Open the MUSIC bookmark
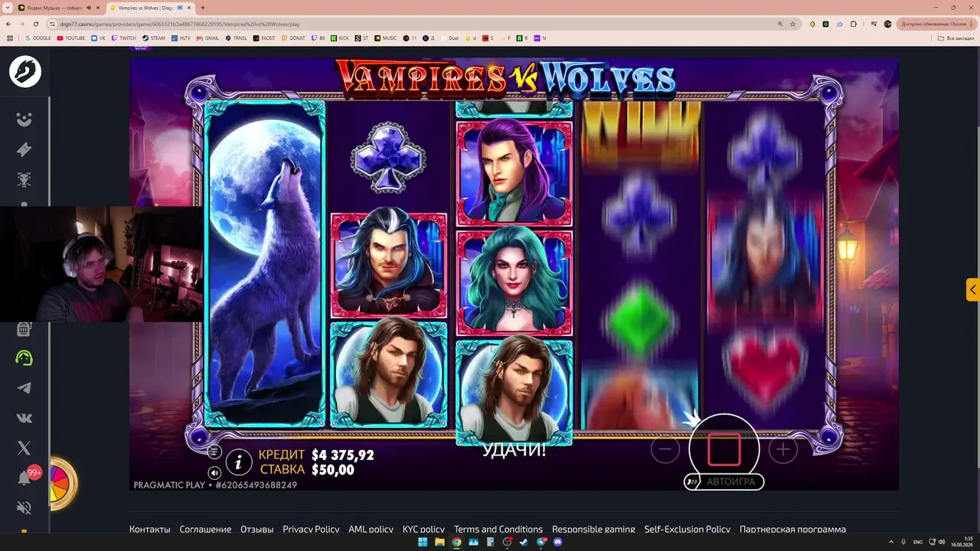Viewport: 980px width, 551px height. (x=386, y=37)
